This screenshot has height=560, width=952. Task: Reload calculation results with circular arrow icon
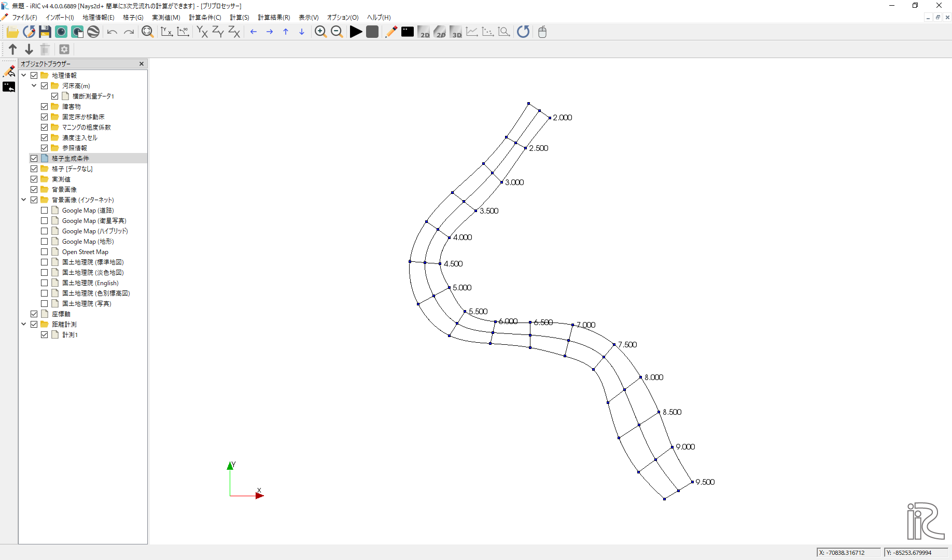[x=524, y=32]
